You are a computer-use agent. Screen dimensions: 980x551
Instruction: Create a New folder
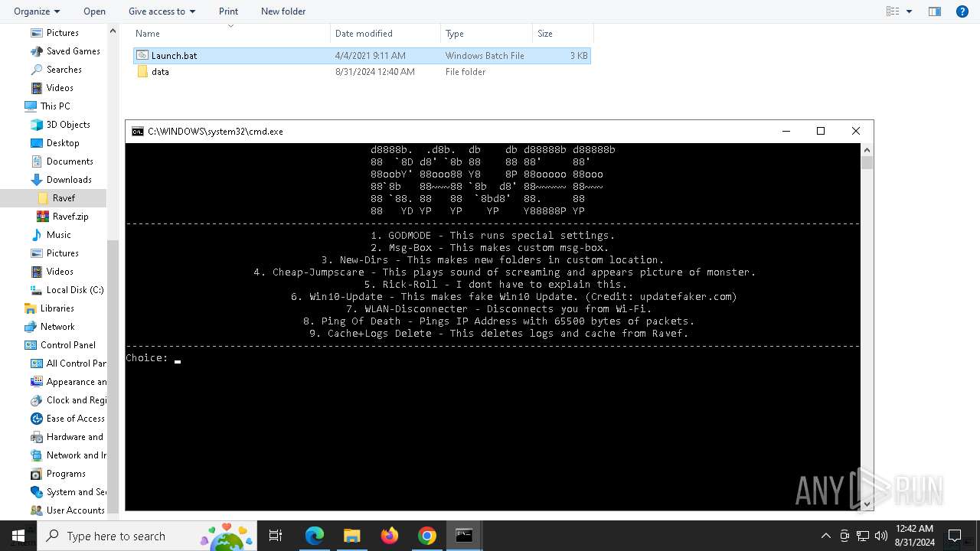click(x=283, y=11)
